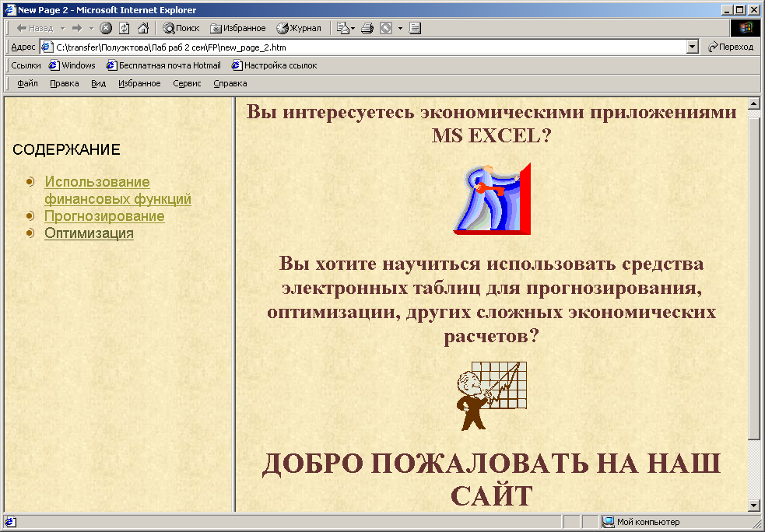This screenshot has height=532, width=765.
Task: Open Настройка ссылок links shortcut
Action: click(x=274, y=65)
